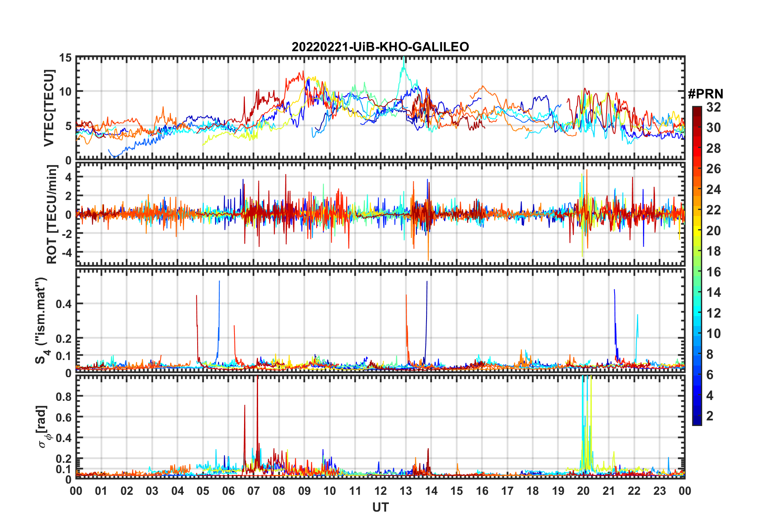
Task: Click the plot title 20220221-UiB-KHO-GALILEO
Action: [x=380, y=47]
